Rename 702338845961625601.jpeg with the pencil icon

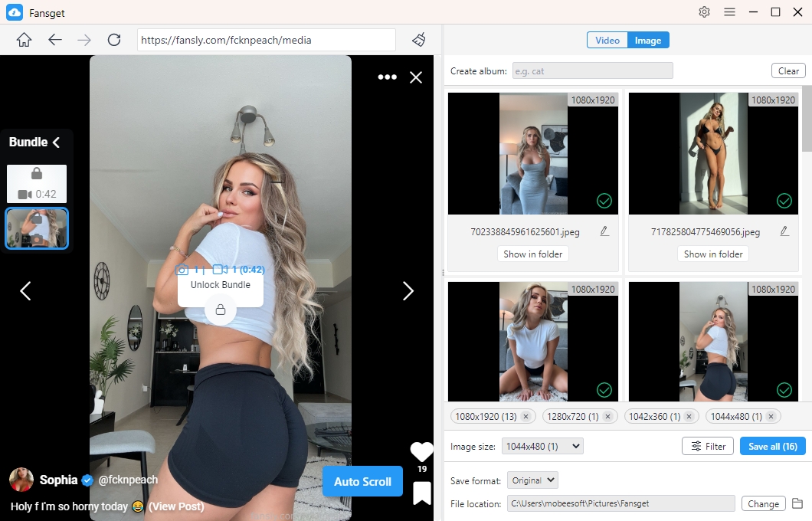coord(604,231)
